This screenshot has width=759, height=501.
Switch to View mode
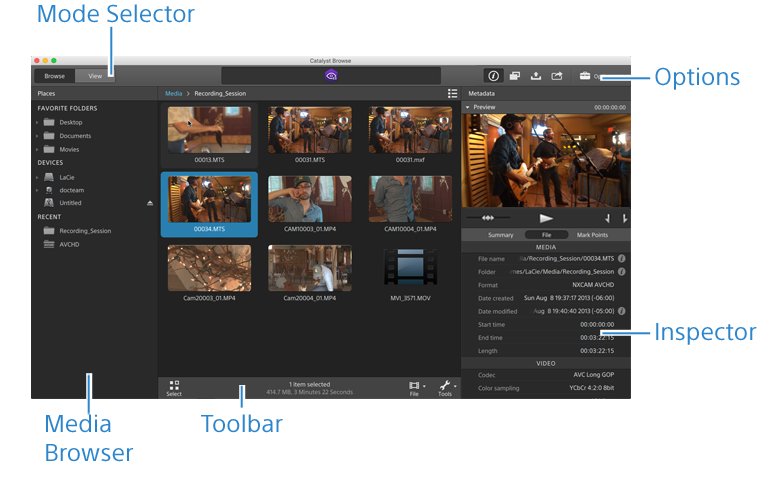pyautogui.click(x=95, y=75)
